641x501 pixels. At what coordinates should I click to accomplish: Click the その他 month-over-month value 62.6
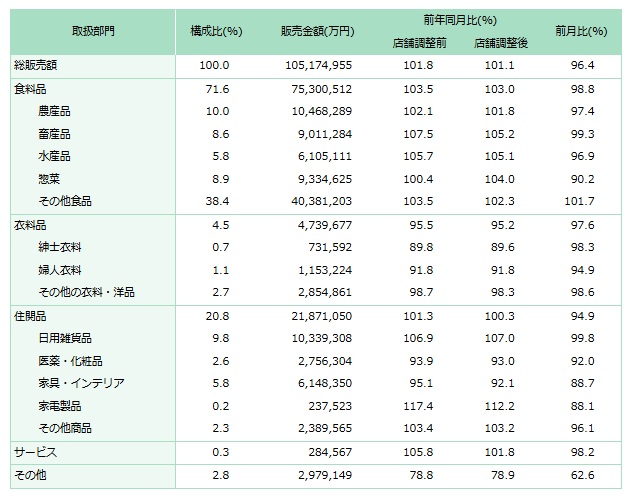(x=583, y=475)
